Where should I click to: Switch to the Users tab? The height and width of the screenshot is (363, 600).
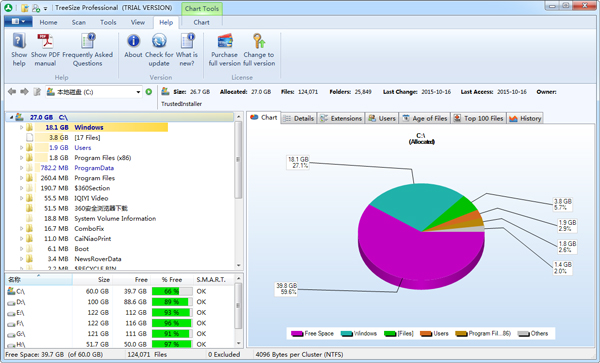pyautogui.click(x=382, y=118)
